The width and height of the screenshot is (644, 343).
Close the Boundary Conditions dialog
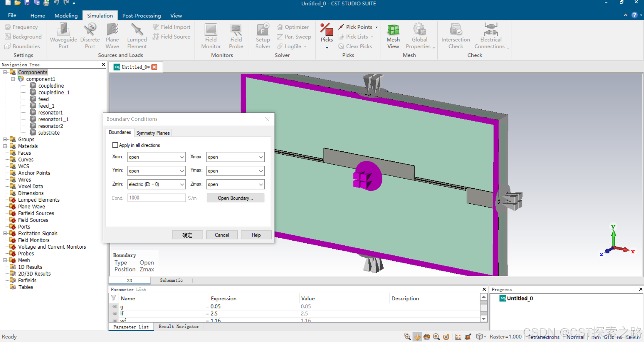pyautogui.click(x=267, y=119)
